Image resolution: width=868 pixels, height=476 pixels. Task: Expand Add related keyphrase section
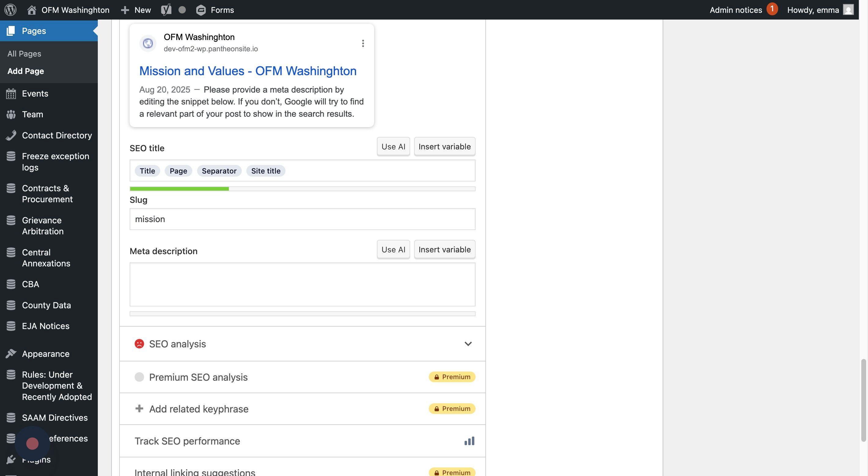pyautogui.click(x=198, y=409)
